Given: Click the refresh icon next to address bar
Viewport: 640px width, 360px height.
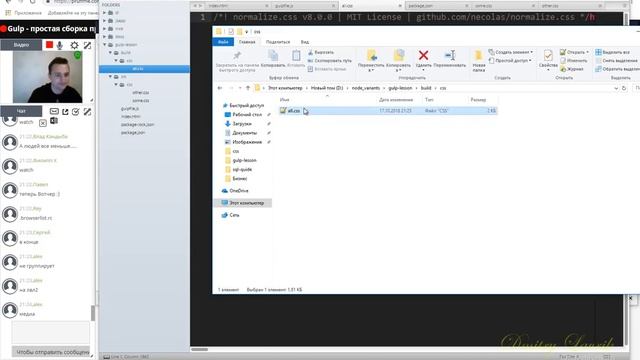Looking at the screenshot, I should click(x=624, y=88).
